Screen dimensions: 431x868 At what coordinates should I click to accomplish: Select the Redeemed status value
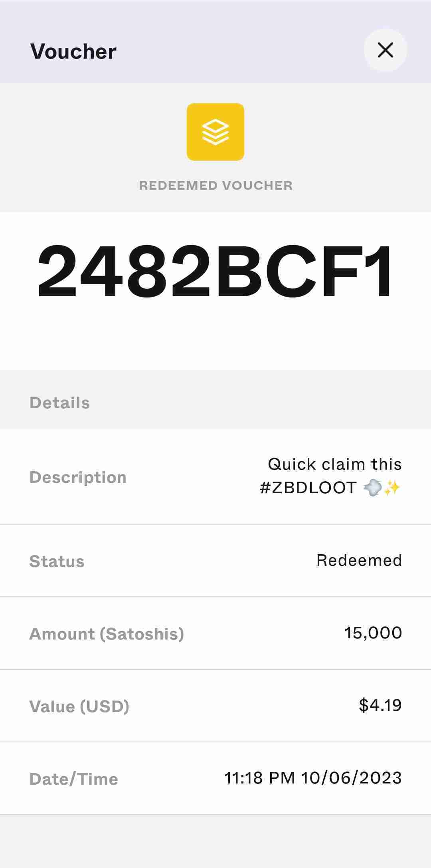359,561
